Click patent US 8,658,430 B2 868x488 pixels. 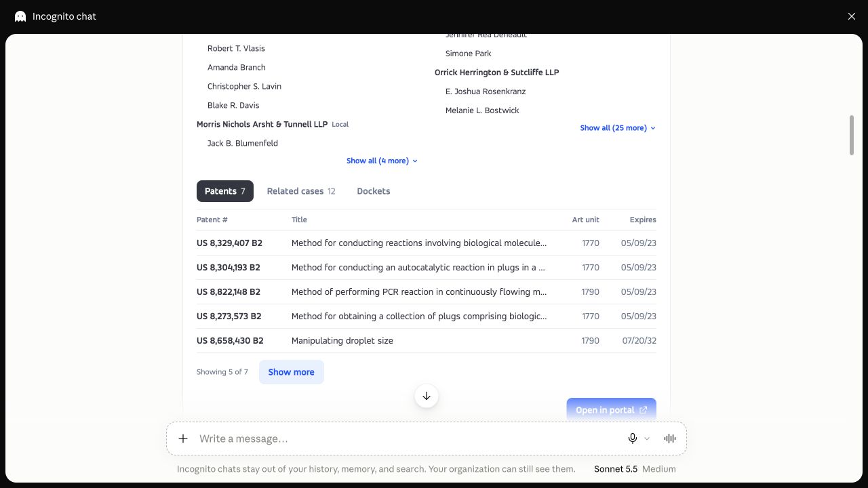click(230, 340)
